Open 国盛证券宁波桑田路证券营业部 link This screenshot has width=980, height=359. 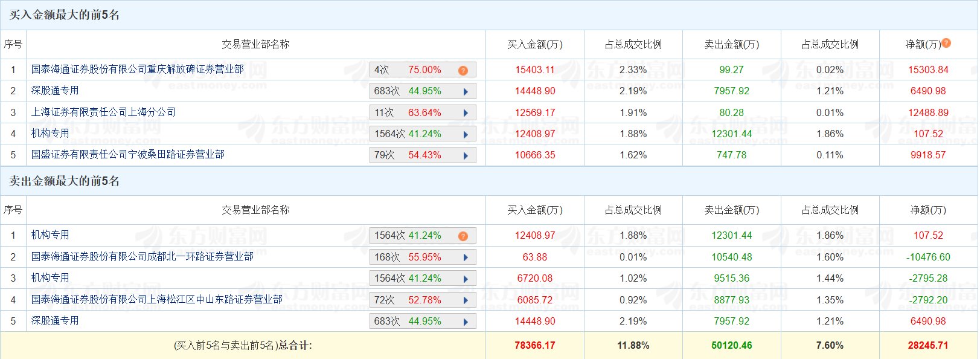(x=128, y=155)
